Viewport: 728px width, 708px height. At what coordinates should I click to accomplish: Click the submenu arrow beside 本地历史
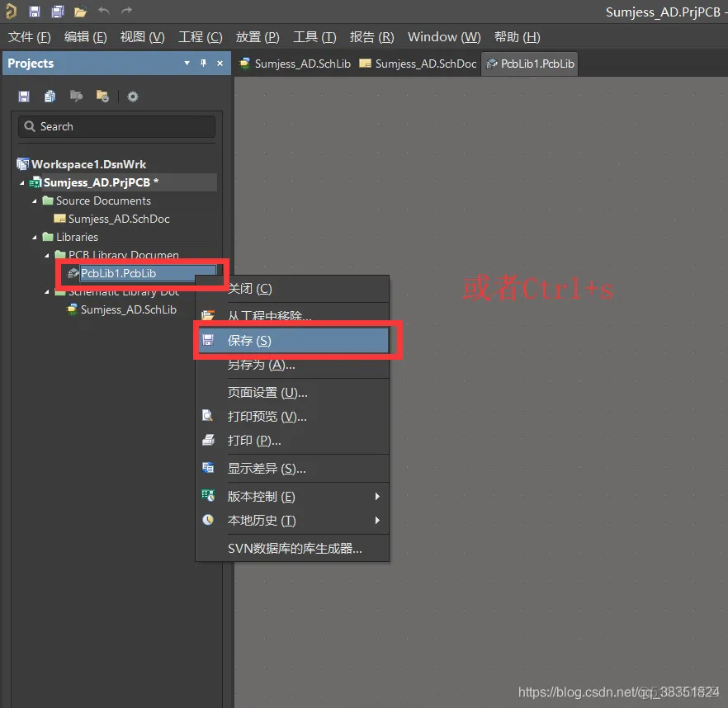pos(377,521)
